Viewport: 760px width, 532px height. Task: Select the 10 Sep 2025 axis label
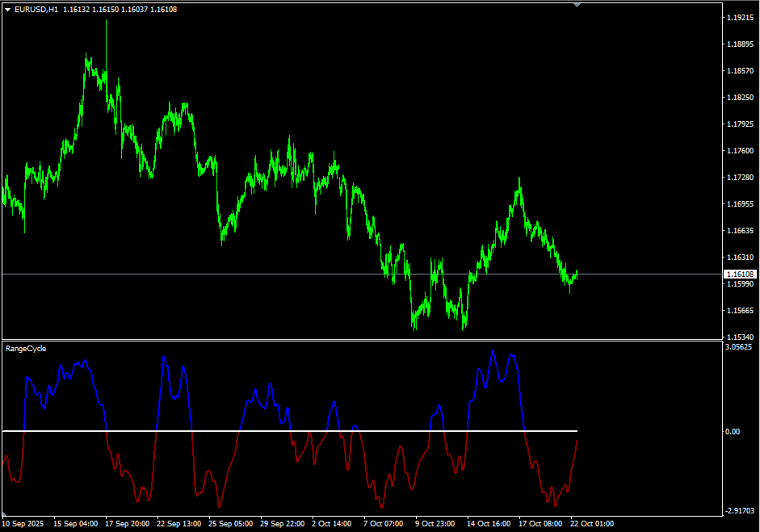pyautogui.click(x=25, y=523)
